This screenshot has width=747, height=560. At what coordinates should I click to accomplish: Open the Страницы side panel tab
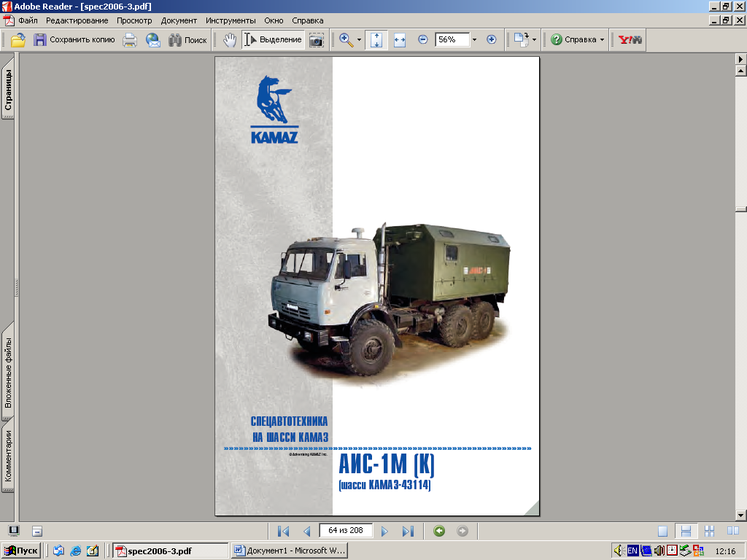point(8,90)
